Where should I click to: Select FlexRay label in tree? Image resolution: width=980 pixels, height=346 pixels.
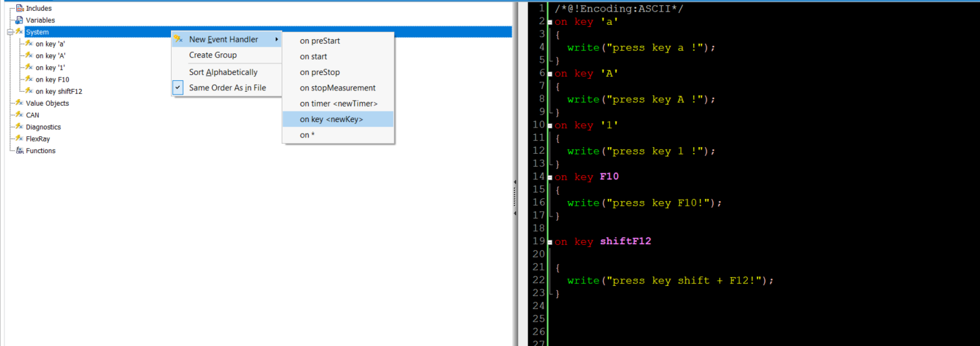tap(38, 139)
